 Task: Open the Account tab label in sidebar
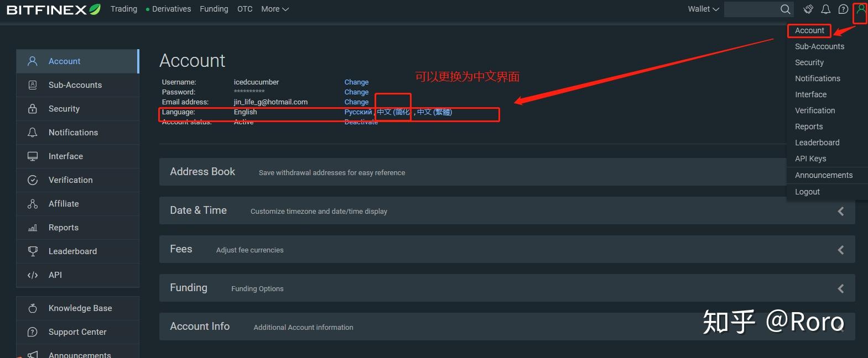pos(64,61)
